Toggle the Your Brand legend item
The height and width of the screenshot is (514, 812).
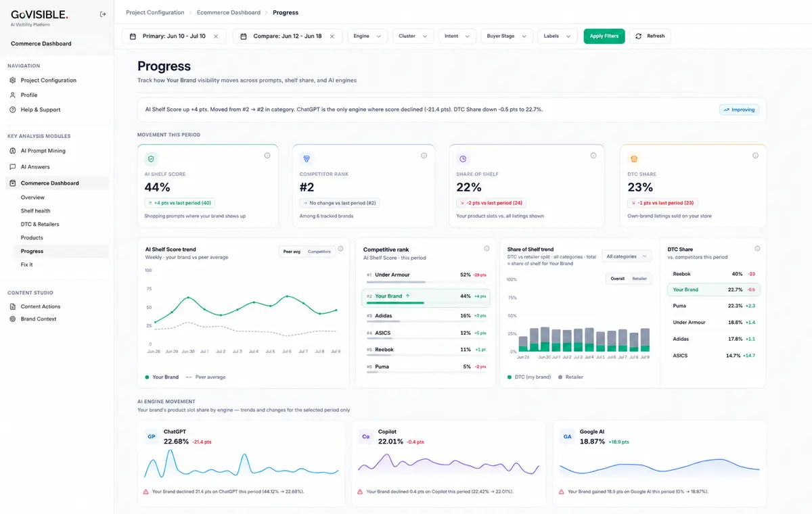tap(162, 377)
